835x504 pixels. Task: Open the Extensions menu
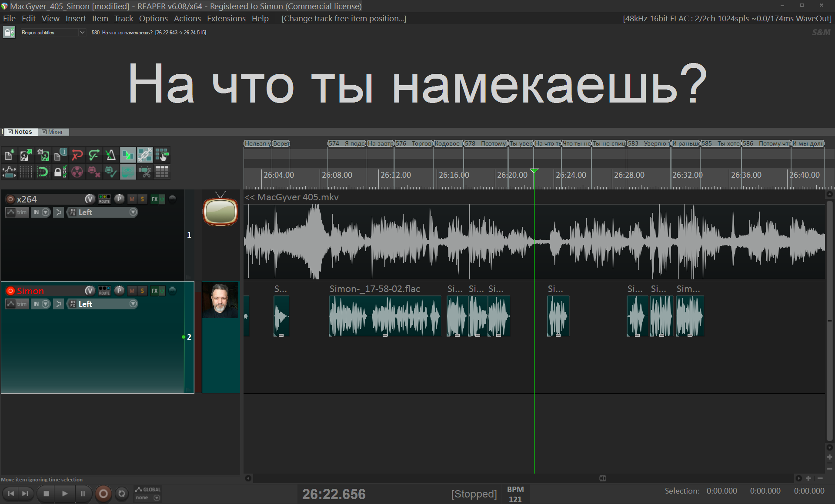[x=226, y=18]
